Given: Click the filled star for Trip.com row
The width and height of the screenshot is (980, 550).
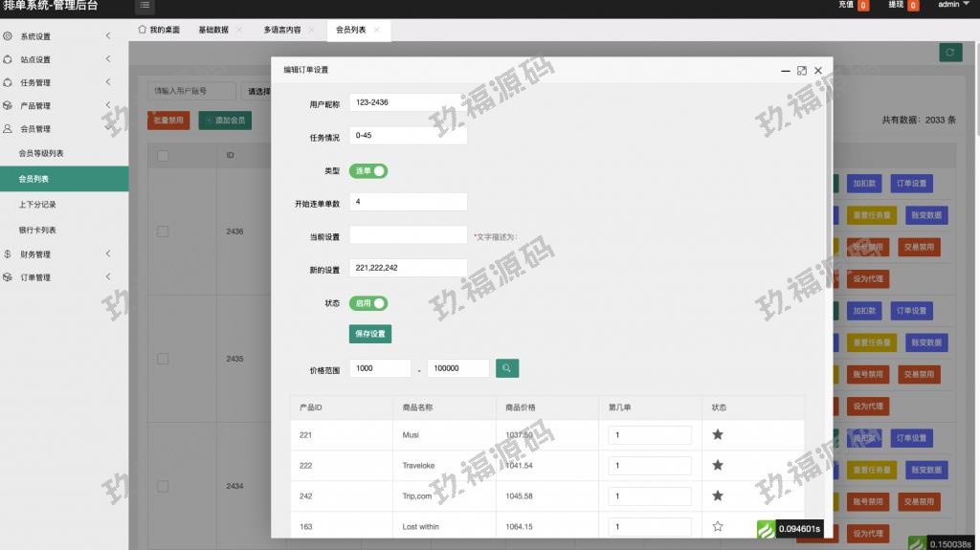Looking at the screenshot, I should tap(718, 495).
